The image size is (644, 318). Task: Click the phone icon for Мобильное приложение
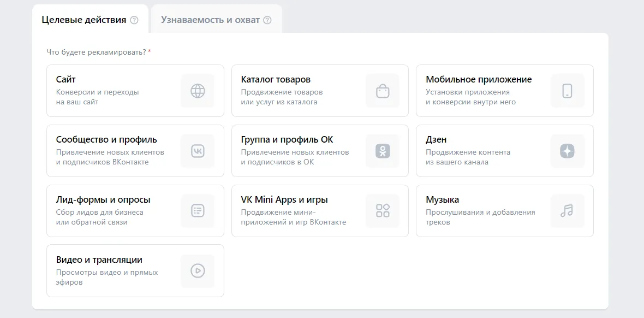pyautogui.click(x=567, y=91)
